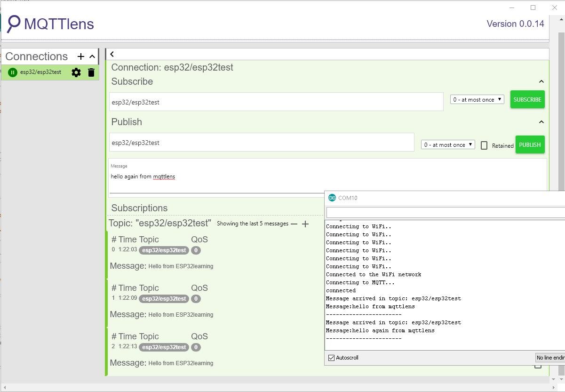Minimize the MQTTlens window

pyautogui.click(x=512, y=8)
